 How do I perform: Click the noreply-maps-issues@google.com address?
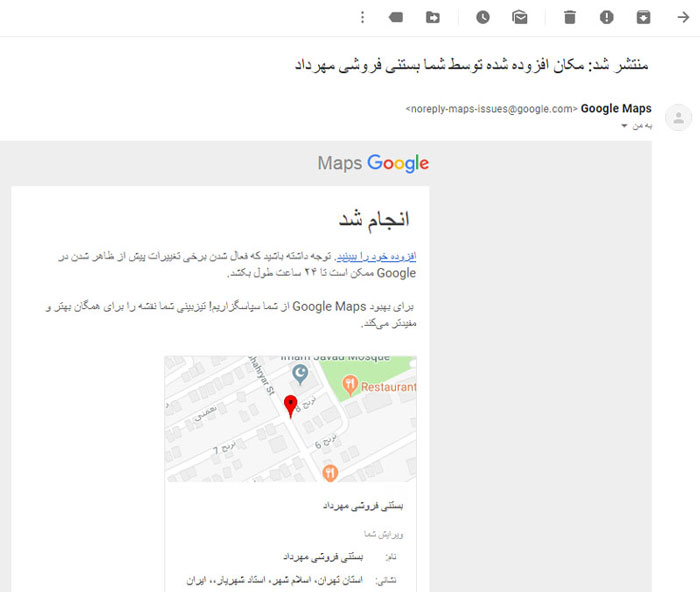[x=492, y=109]
